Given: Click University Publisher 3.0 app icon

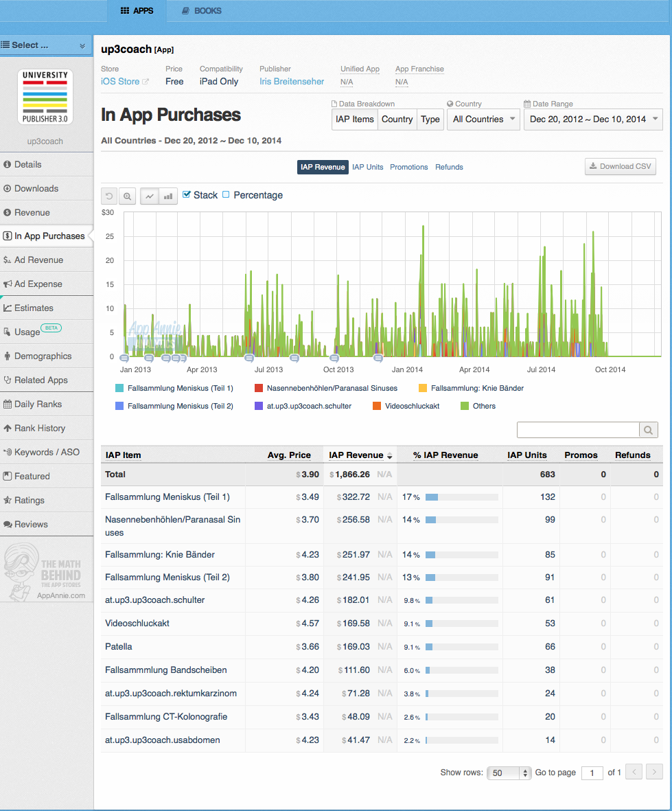Looking at the screenshot, I should [x=45, y=97].
